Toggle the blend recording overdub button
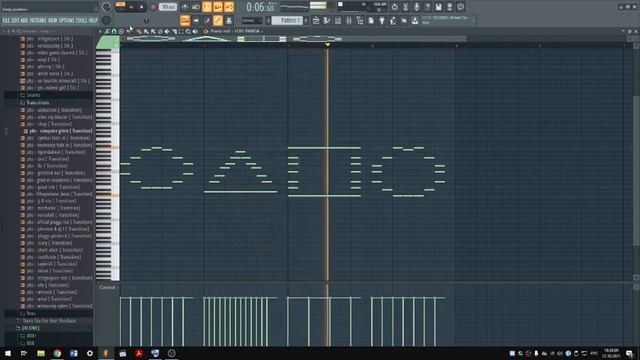 (218, 7)
